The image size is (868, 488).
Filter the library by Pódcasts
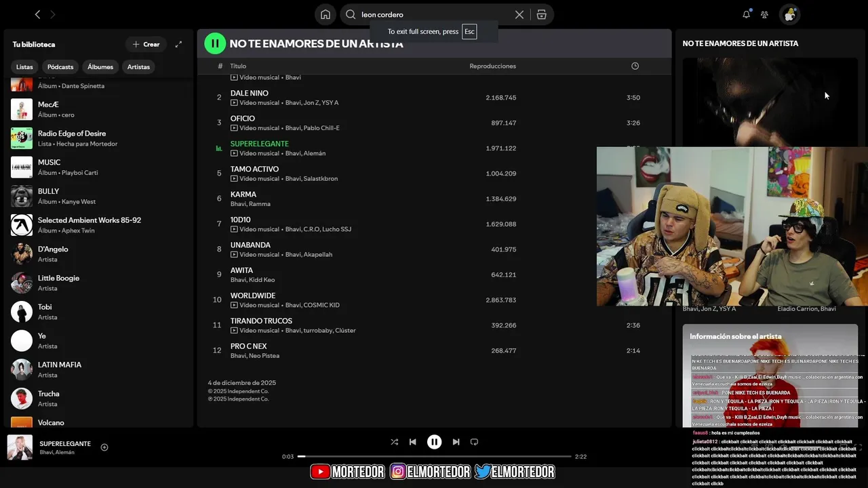[60, 67]
